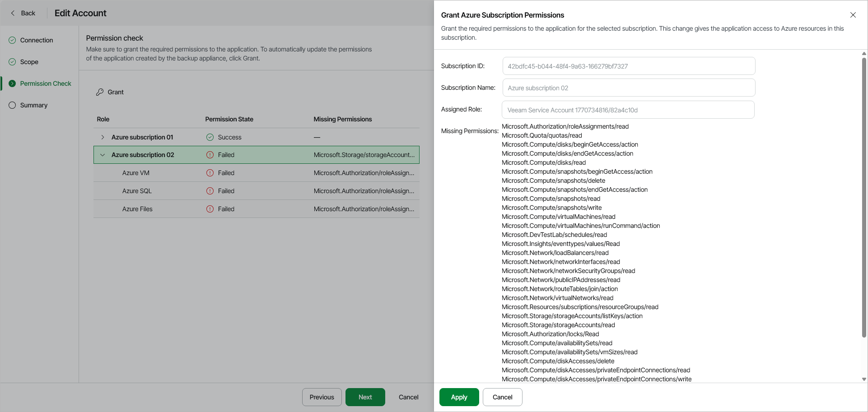
Task: Click the Connection step checkmark icon
Action: pos(12,40)
